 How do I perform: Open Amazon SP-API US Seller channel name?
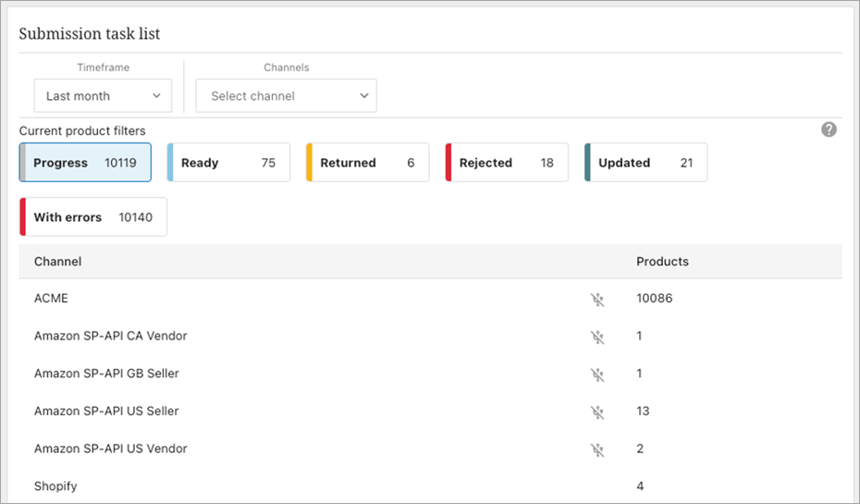106,412
